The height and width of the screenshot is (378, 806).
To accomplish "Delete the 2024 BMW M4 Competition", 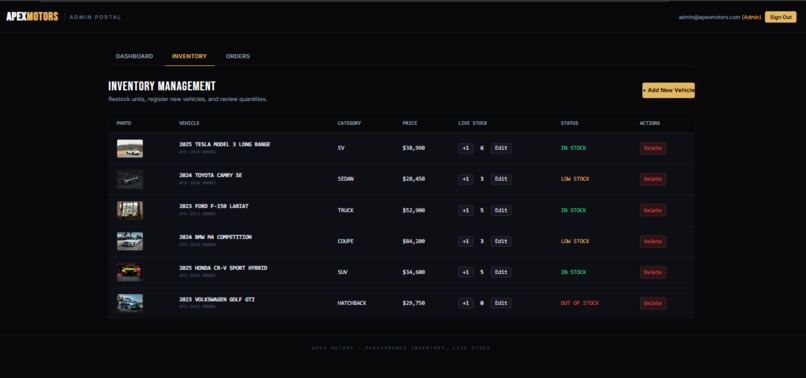I will click(653, 241).
